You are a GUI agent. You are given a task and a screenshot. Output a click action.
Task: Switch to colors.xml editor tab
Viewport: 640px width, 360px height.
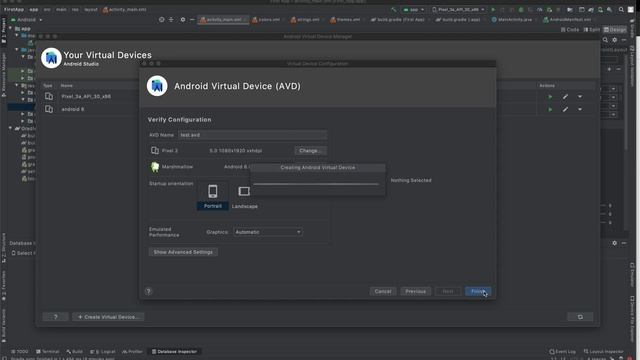[x=266, y=20]
